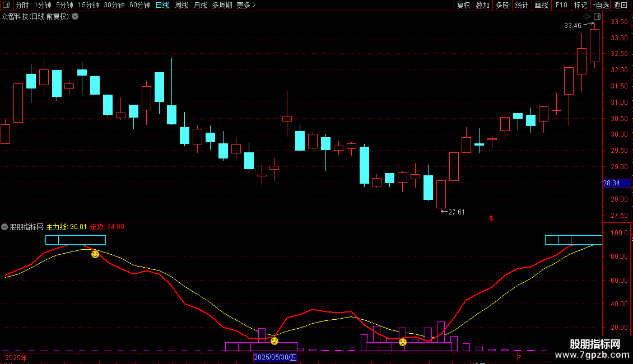The height and width of the screenshot is (364, 633).
Task: Click 走势: 94.00 indicator value
Action: 107,227
